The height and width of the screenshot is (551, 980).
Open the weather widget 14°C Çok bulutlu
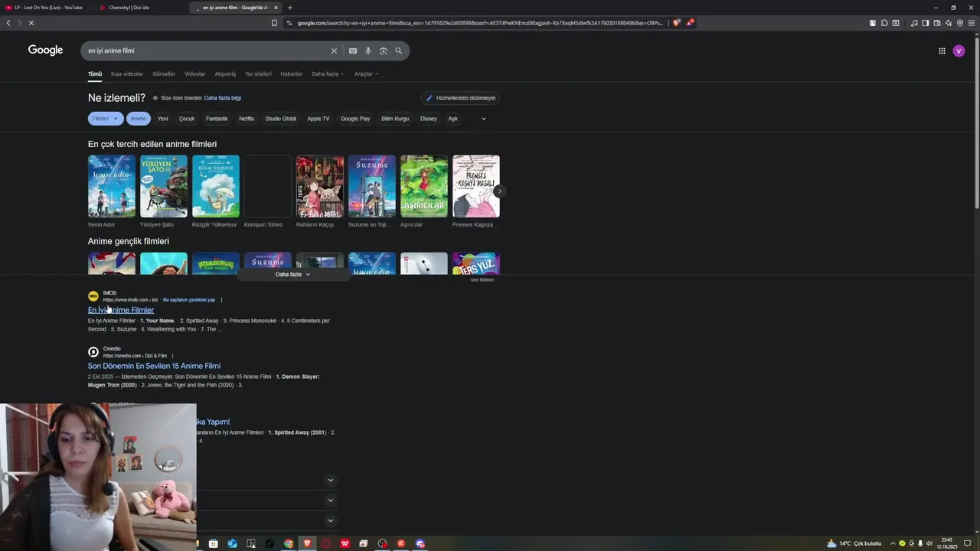click(854, 543)
